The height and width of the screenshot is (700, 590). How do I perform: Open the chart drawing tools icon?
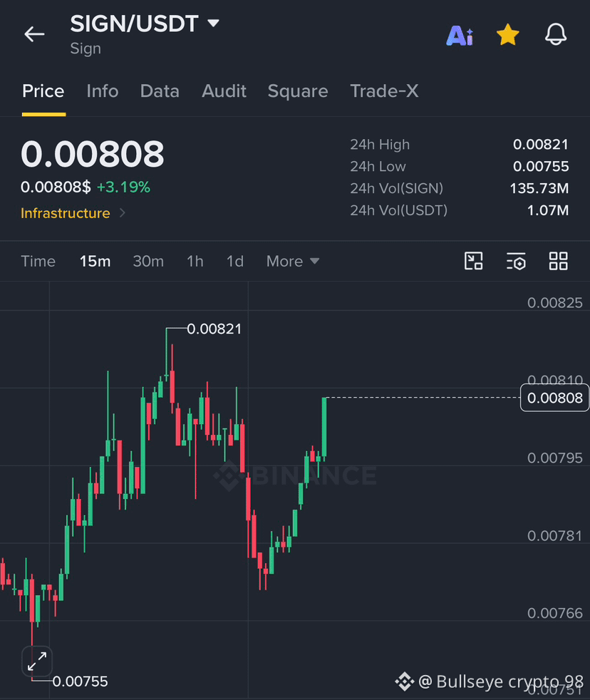(474, 261)
